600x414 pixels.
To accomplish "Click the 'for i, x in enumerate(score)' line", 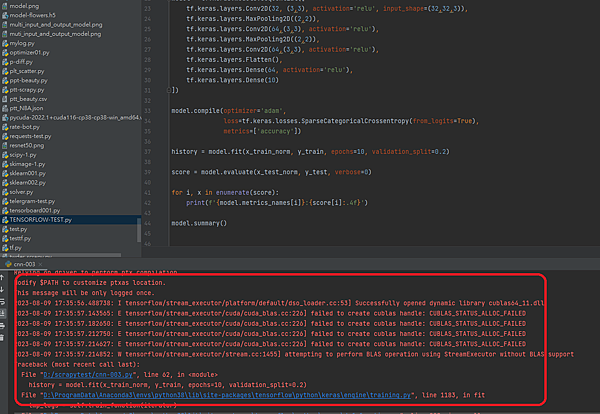I will tap(225, 192).
